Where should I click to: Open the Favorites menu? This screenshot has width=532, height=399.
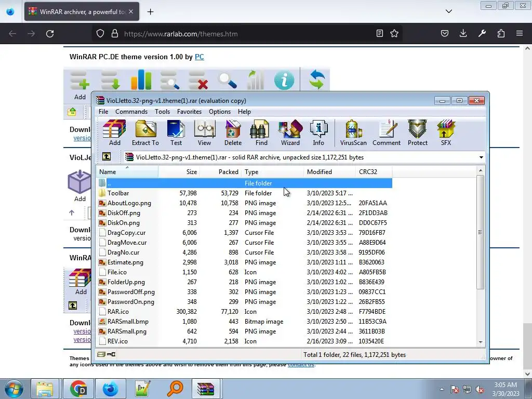click(x=189, y=112)
